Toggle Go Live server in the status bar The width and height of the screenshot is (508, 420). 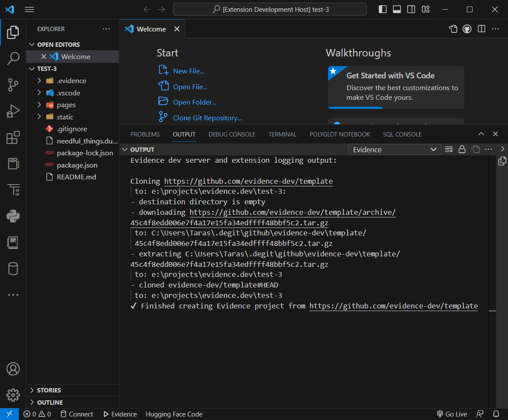pos(452,414)
